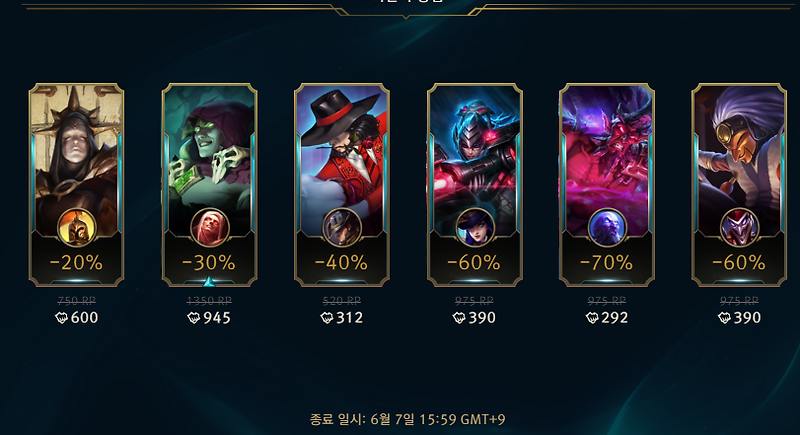Click the Twisted Fate champion portrait icon
Screen dimensions: 800x435
click(342, 227)
